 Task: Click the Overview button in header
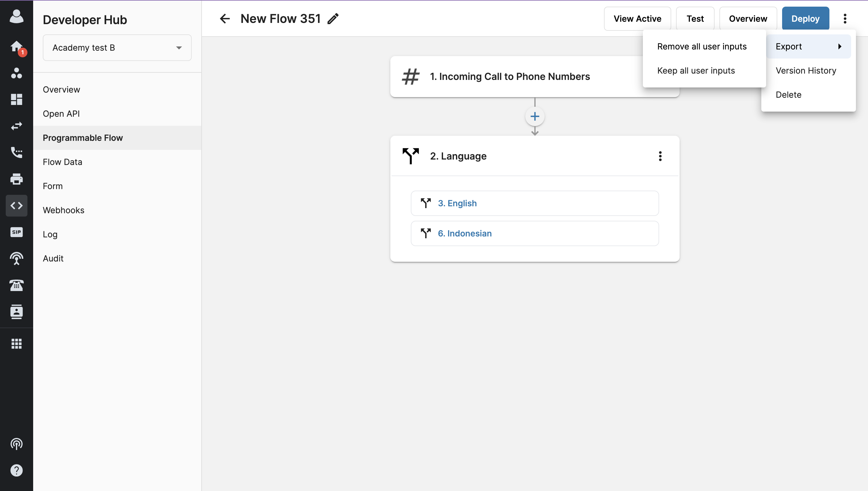point(748,18)
